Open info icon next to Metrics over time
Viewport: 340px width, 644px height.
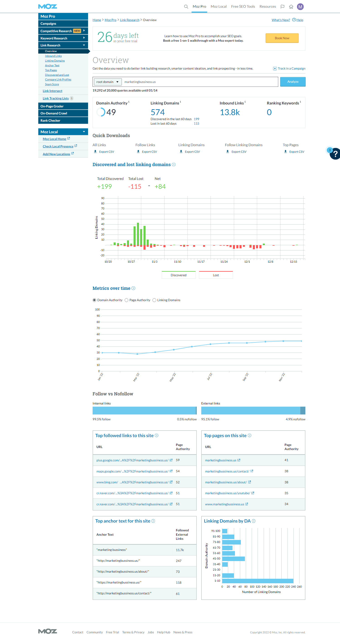(x=133, y=288)
